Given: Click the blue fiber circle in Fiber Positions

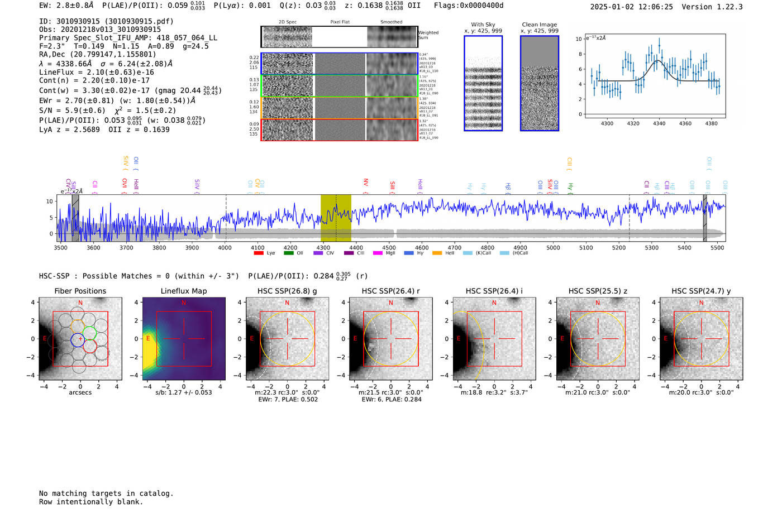Looking at the screenshot, I should tap(78, 339).
